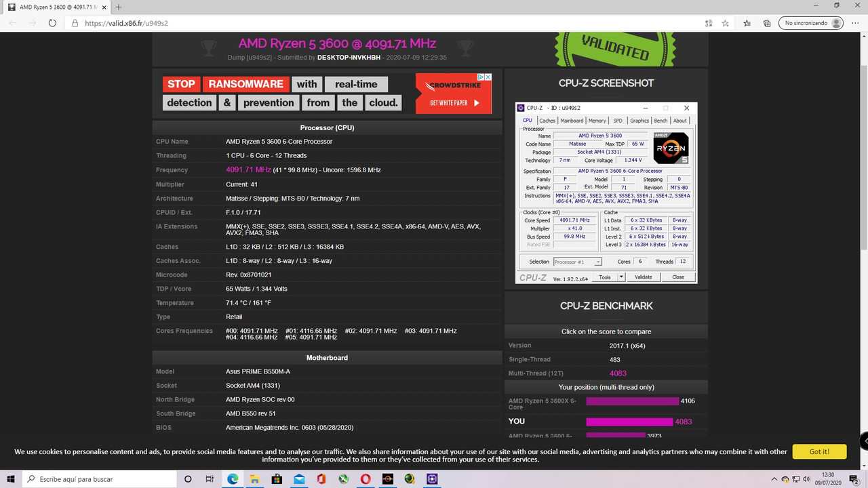Click the Single-Thread score 483
Screen dimensions: 868x488
[615, 359]
